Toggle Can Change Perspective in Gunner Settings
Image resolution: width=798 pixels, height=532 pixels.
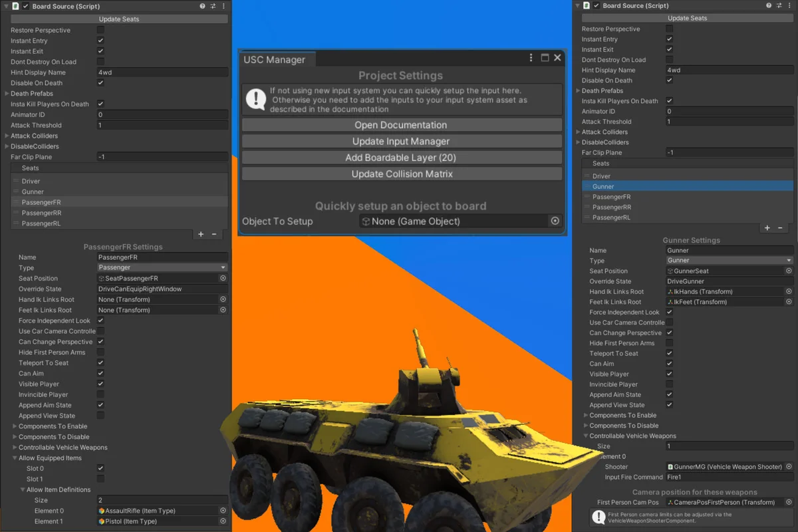670,332
